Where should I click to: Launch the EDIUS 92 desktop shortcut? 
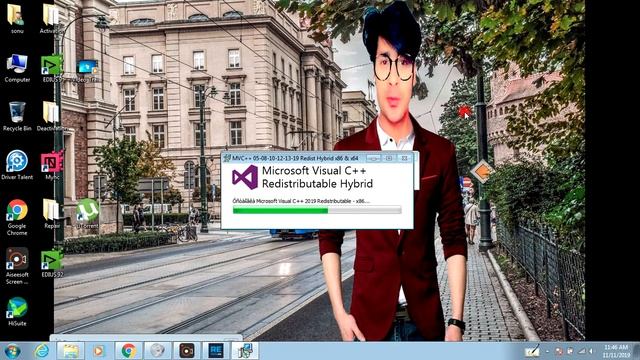pos(52,264)
